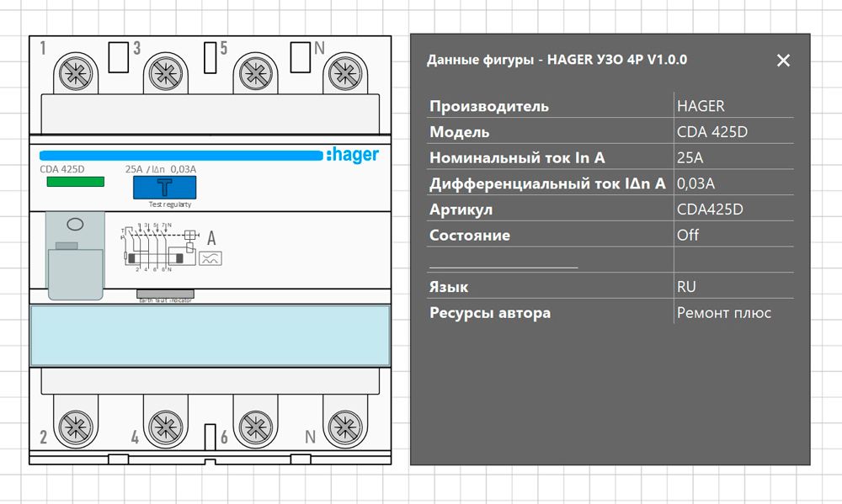Click the screw of terminal 3
Viewport: 842px width, 504px height.
[x=165, y=75]
